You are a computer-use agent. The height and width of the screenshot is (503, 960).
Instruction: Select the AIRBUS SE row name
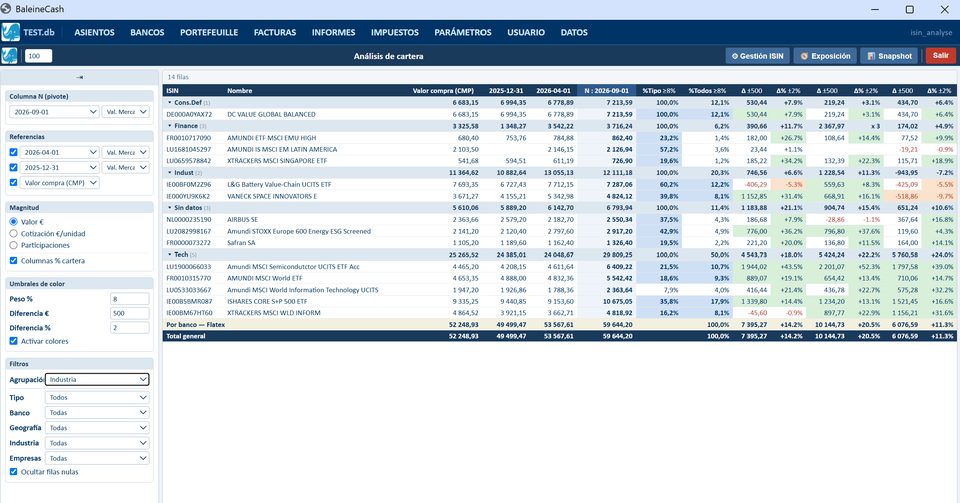pyautogui.click(x=242, y=220)
